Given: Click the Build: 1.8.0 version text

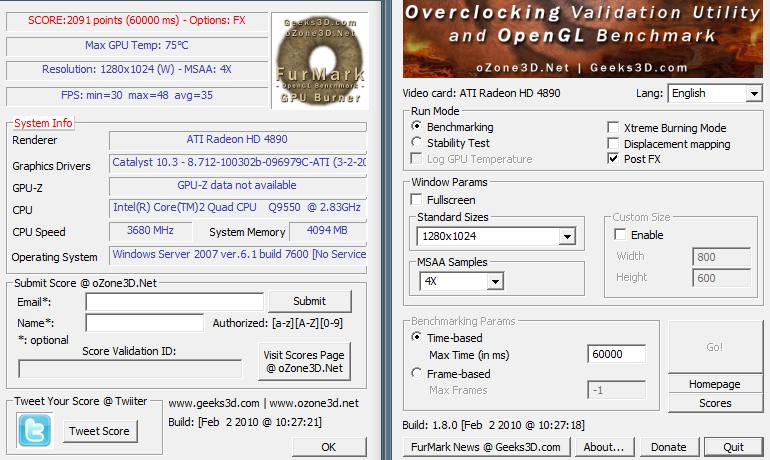Looking at the screenshot, I should 494,425.
